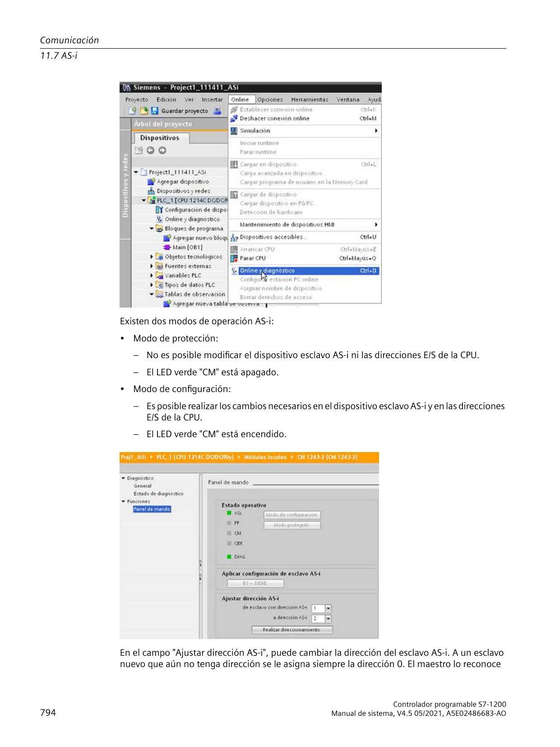Open the Ventana menu

(x=348, y=99)
